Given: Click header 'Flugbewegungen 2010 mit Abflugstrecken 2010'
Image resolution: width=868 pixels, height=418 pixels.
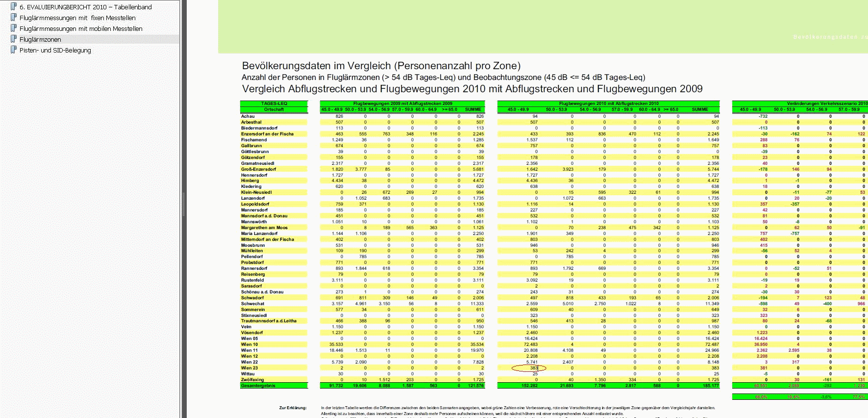Looking at the screenshot, I should [x=609, y=104].
